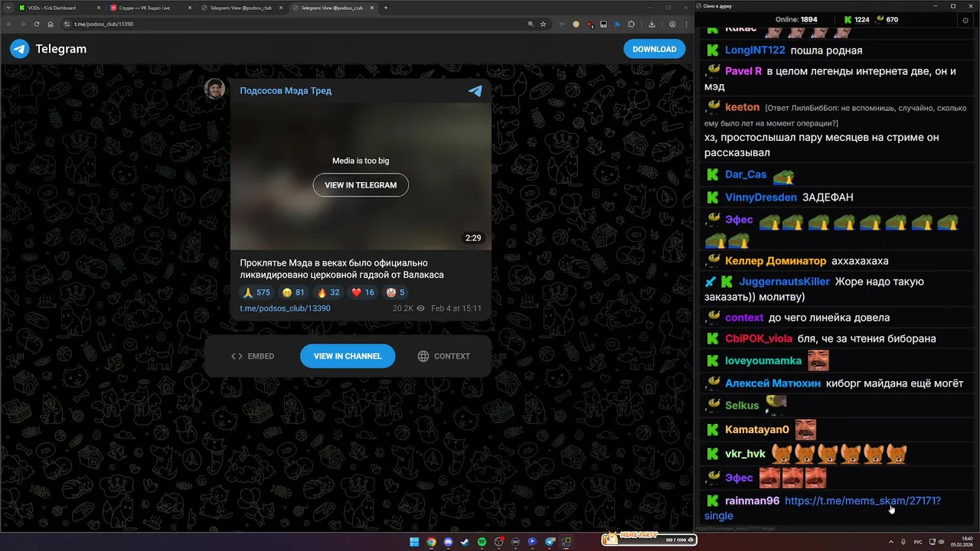
Task: Click the LongINT122 username in chat
Action: coord(755,51)
